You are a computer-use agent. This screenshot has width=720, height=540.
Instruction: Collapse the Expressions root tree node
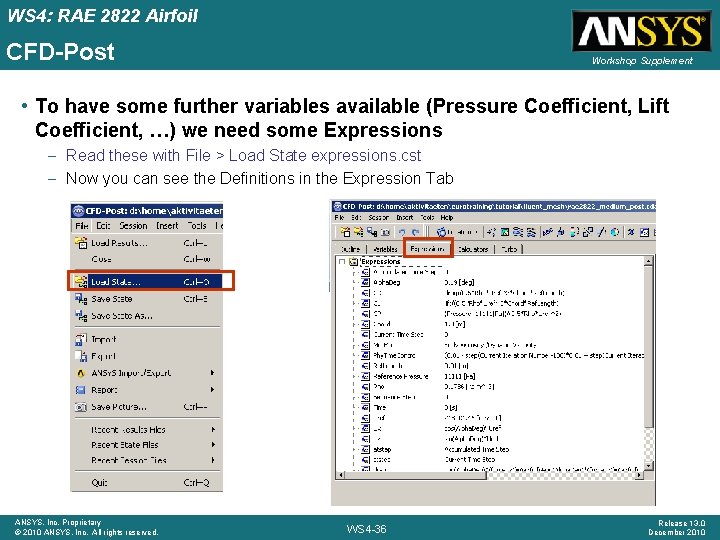point(341,262)
